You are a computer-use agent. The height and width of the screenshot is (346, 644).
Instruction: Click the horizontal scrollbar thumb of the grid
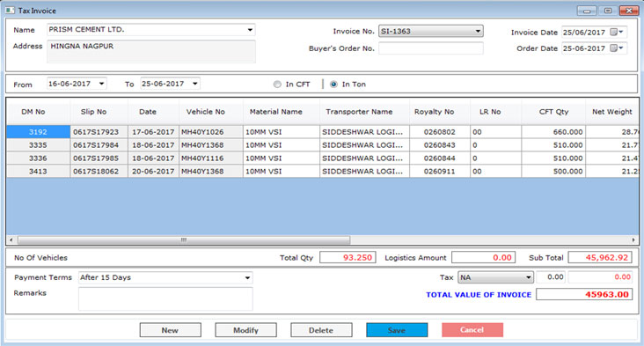coord(184,239)
